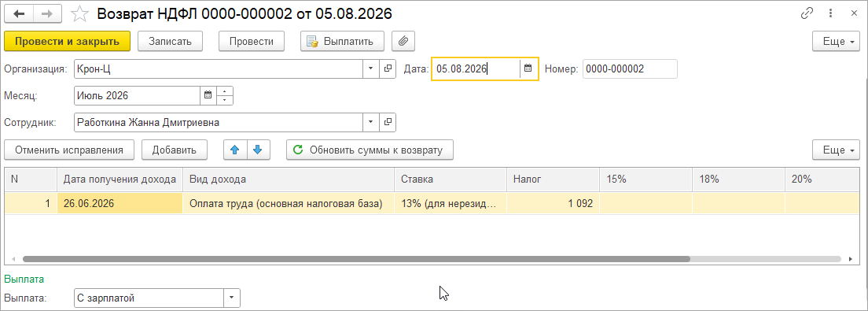Move row down with blue down arrow
Screen dimensions: 868x311
pyautogui.click(x=258, y=150)
